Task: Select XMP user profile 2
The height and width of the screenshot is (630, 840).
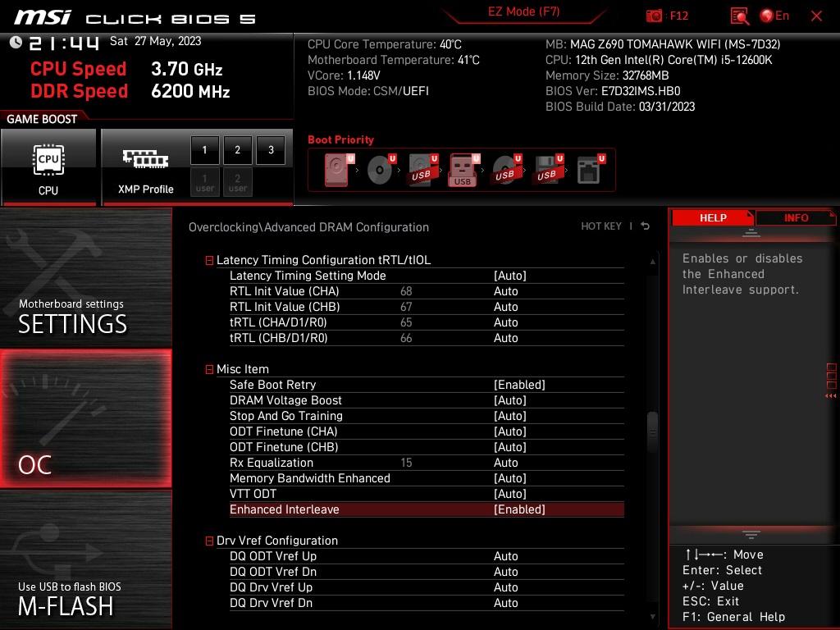Action: [x=237, y=183]
